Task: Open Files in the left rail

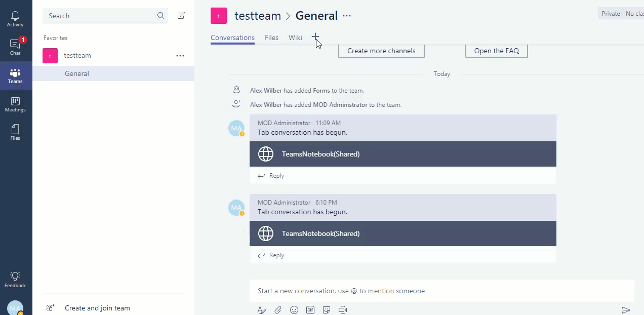Action: [x=15, y=132]
